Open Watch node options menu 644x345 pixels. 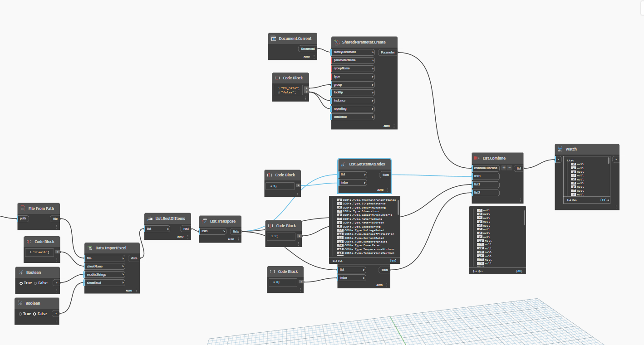[616, 207]
